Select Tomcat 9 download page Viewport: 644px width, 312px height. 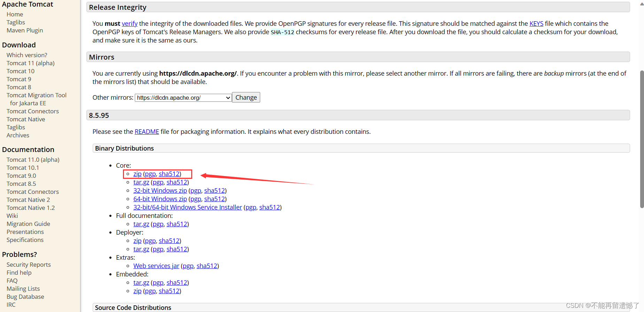click(x=19, y=79)
